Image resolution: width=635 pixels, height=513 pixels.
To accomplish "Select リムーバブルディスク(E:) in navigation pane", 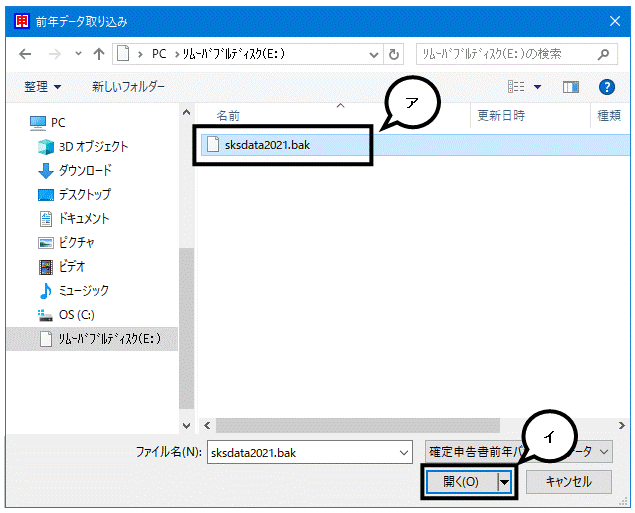I will [92, 338].
